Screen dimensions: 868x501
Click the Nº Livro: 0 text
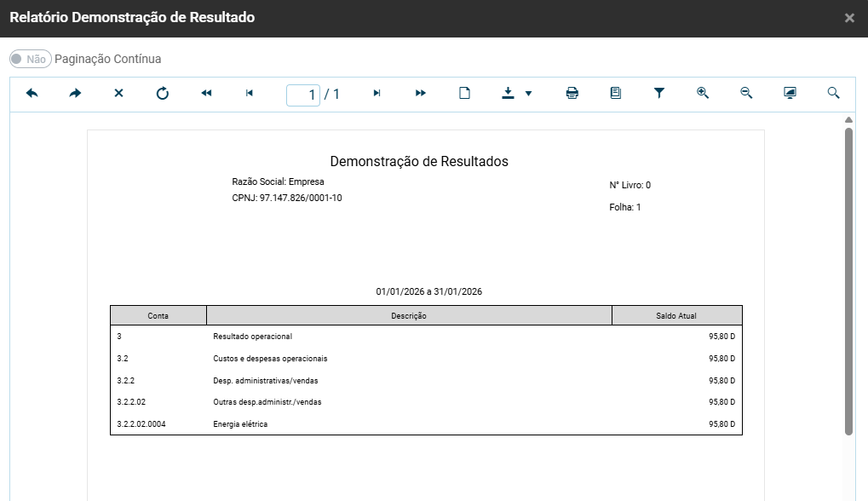coord(630,186)
